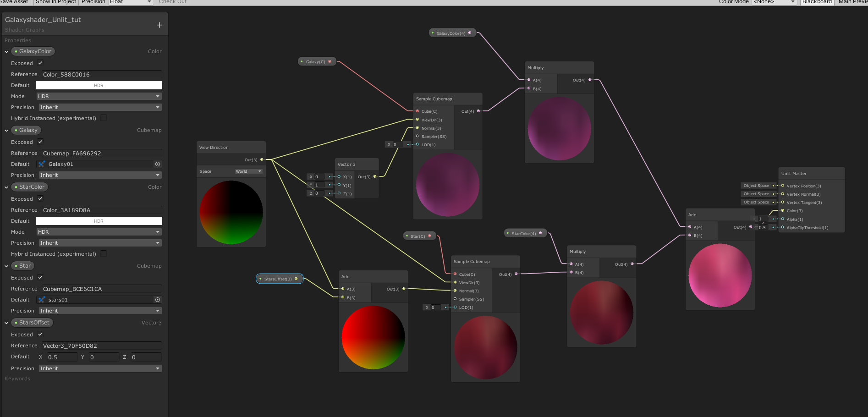The image size is (868, 417).
Task: Click the Show In Project button
Action: [x=55, y=2]
